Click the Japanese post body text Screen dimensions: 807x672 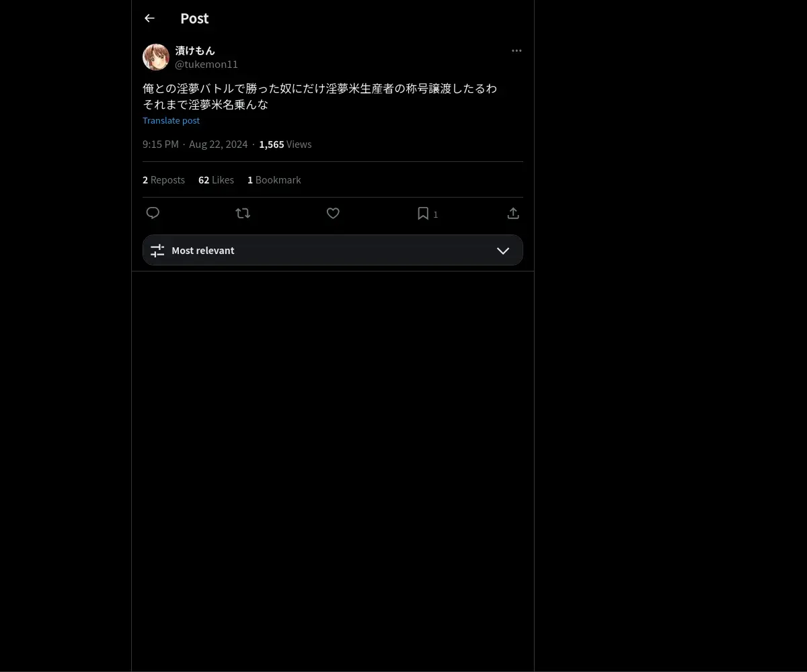(320, 97)
